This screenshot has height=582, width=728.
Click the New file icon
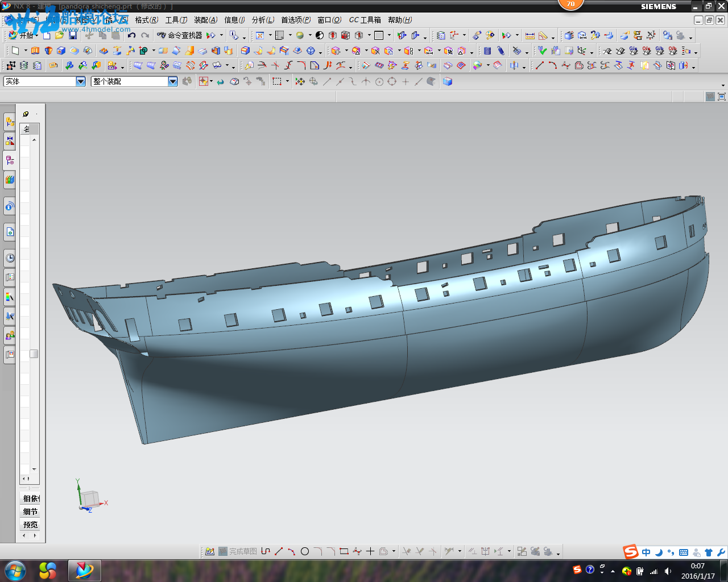pyautogui.click(x=47, y=35)
